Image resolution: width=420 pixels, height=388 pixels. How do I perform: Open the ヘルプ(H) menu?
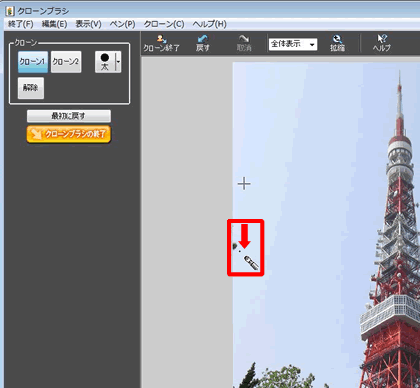(210, 24)
